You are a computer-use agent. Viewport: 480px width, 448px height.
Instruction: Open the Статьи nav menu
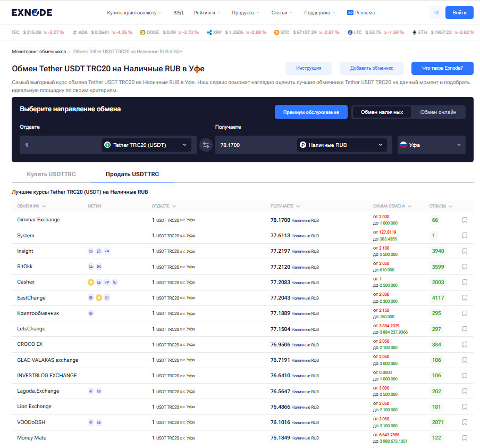click(x=282, y=13)
